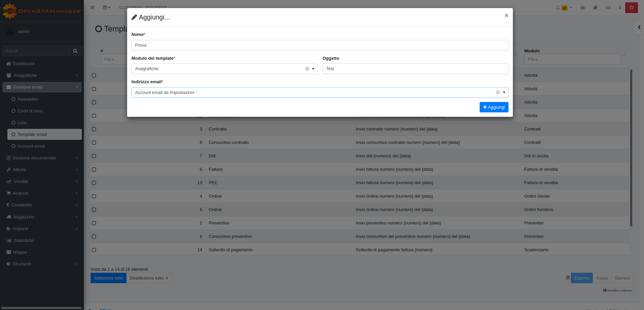This screenshot has width=644, height=310.
Task: Open Account email in sidebar
Action: [31, 146]
